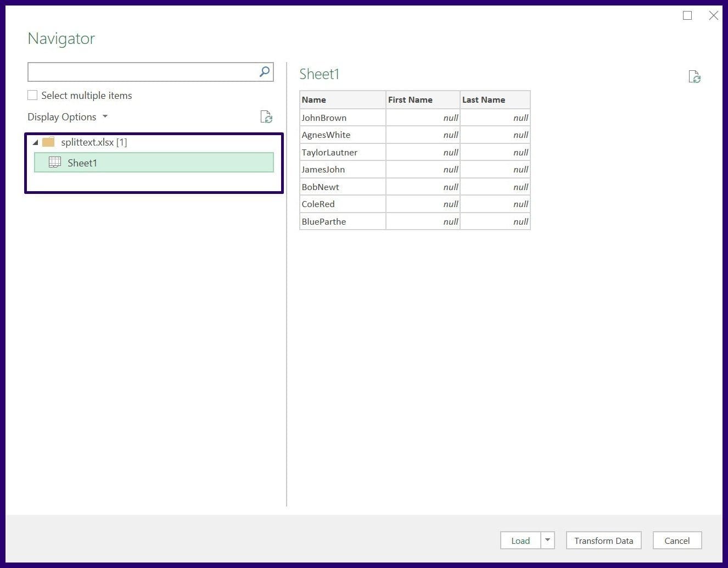Screen dimensions: 728x568
Task: Click the Cancel button
Action: click(x=677, y=541)
